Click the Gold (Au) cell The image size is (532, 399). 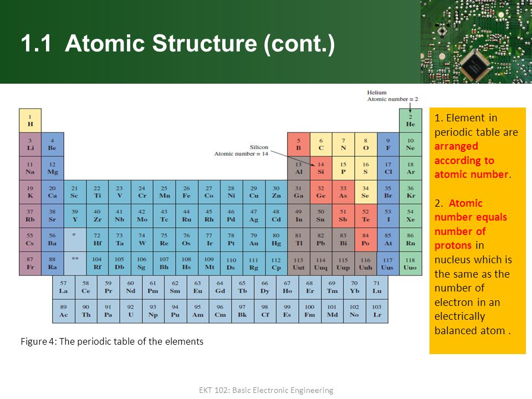click(254, 239)
